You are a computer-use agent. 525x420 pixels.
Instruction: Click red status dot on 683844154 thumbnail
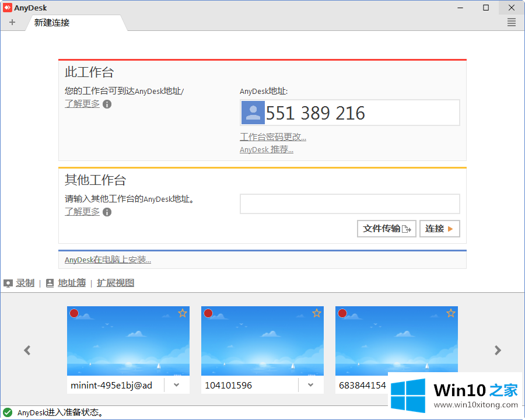click(x=342, y=313)
